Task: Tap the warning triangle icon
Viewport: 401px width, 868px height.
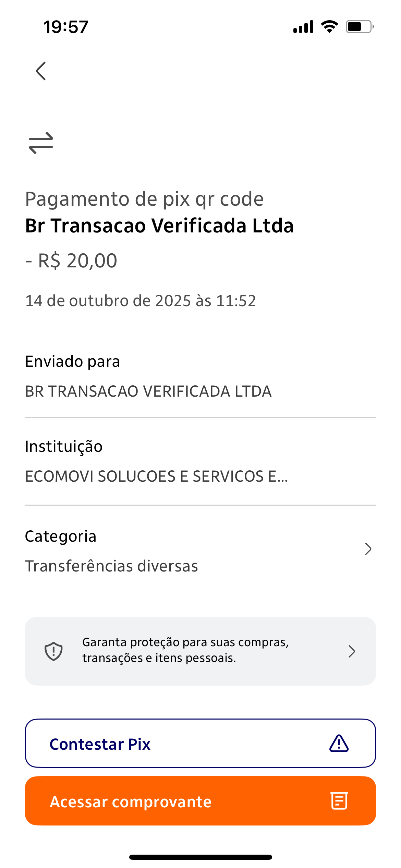Action: pyautogui.click(x=339, y=744)
